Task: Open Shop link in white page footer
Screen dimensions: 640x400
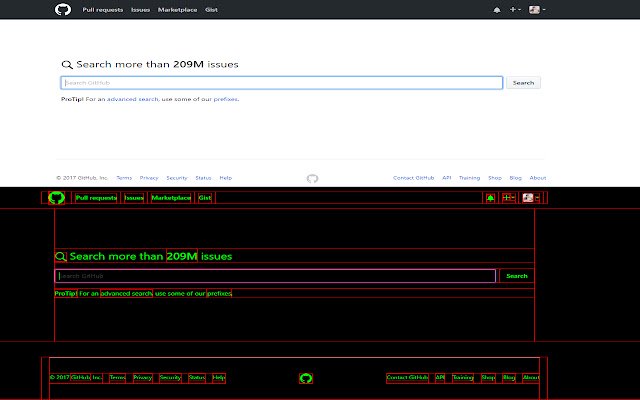Action: tap(495, 178)
